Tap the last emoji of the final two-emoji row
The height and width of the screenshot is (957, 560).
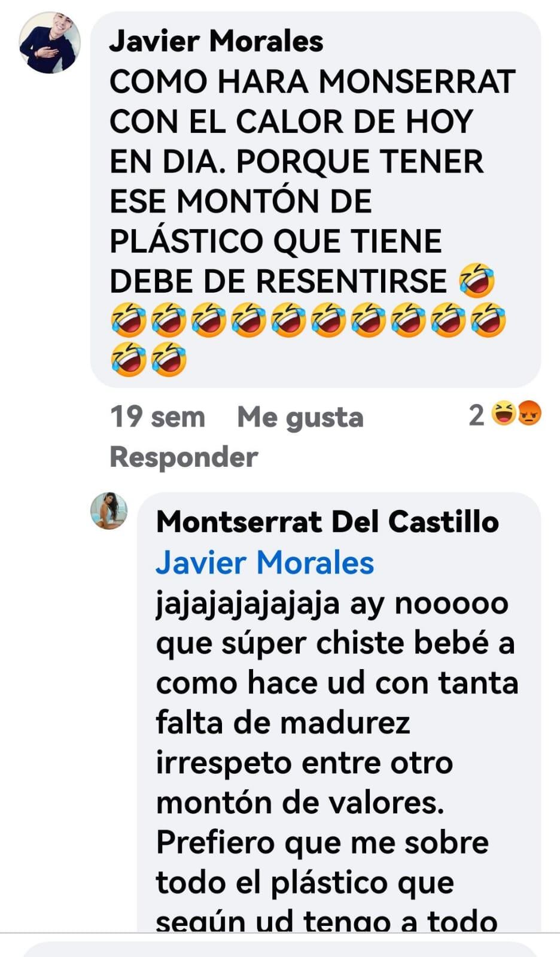pos(169,360)
